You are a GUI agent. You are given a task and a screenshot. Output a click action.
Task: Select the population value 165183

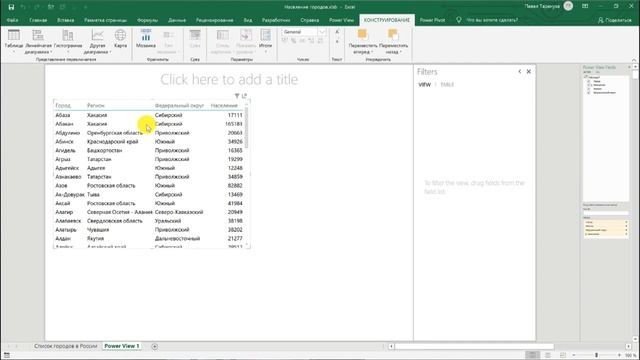pyautogui.click(x=233, y=124)
